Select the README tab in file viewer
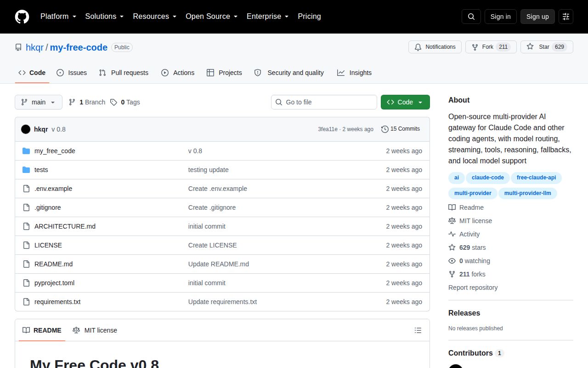588x368 pixels. pos(42,330)
